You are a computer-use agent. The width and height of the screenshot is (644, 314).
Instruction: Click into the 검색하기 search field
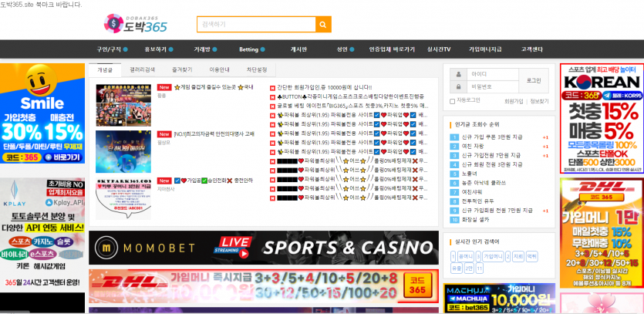255,24
